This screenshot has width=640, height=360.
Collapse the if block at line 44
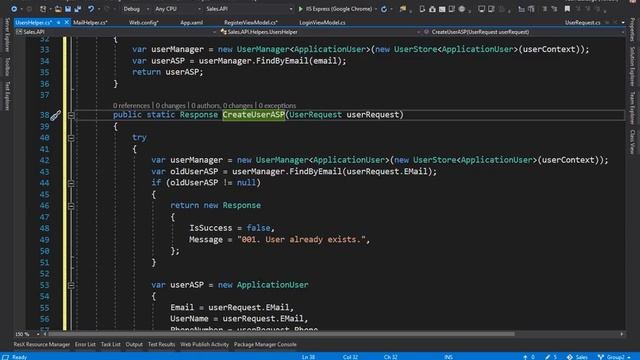71,183
